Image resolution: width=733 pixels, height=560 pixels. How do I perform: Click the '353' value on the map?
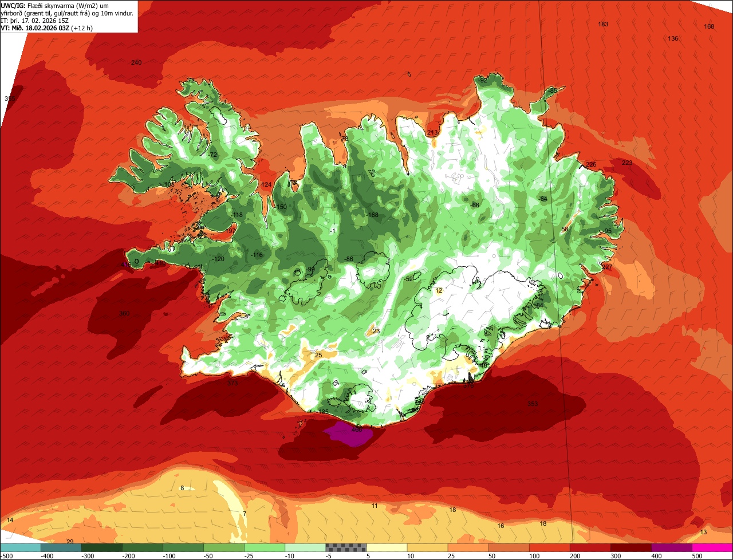pos(533,404)
